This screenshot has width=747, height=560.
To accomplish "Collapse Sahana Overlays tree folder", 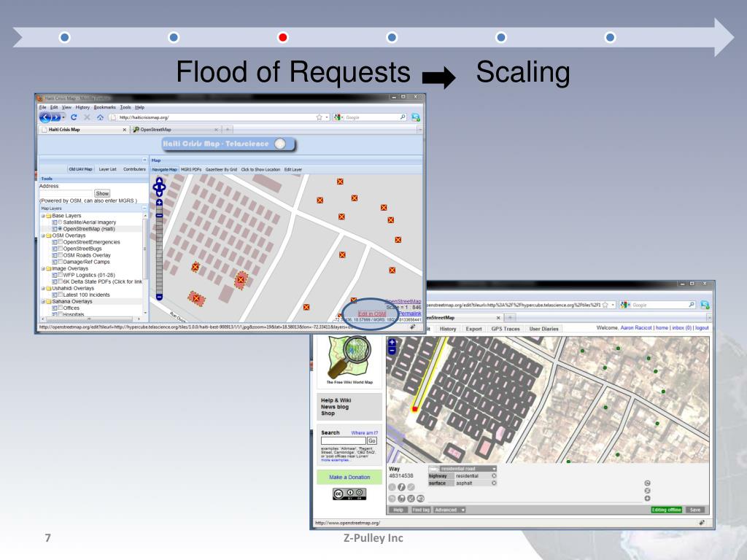I will [42, 301].
